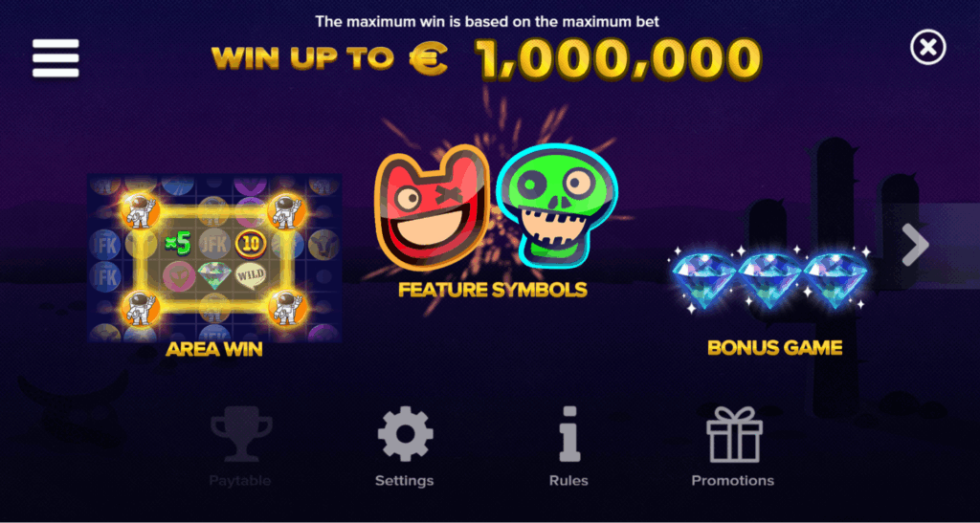
Task: Click the left bonus diamond
Action: click(x=704, y=279)
